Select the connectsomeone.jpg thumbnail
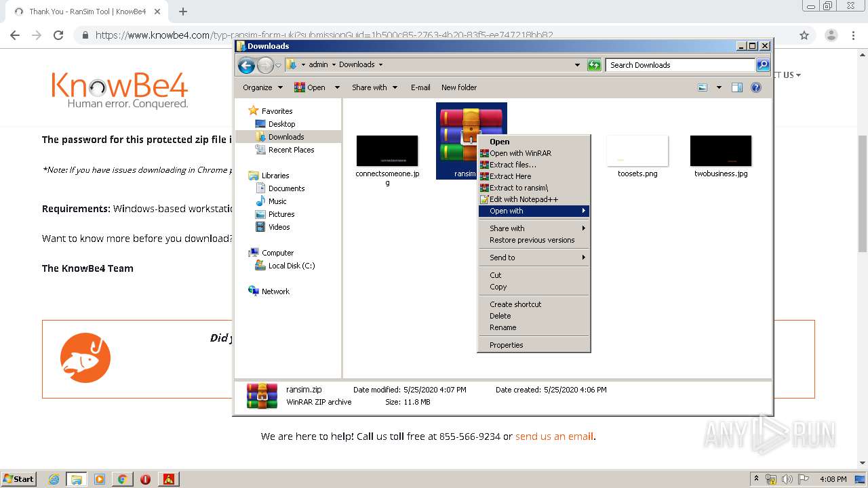Screen dimensions: 868x488 tap(387, 150)
